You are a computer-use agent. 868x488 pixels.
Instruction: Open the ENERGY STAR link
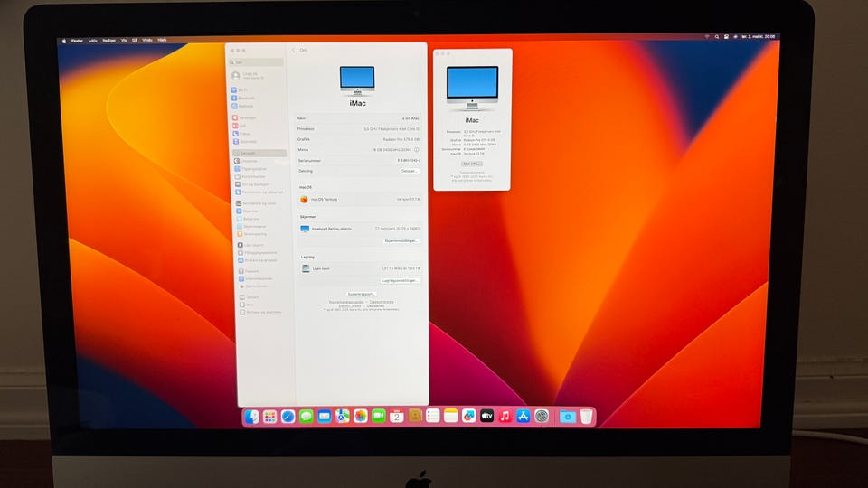(350, 306)
